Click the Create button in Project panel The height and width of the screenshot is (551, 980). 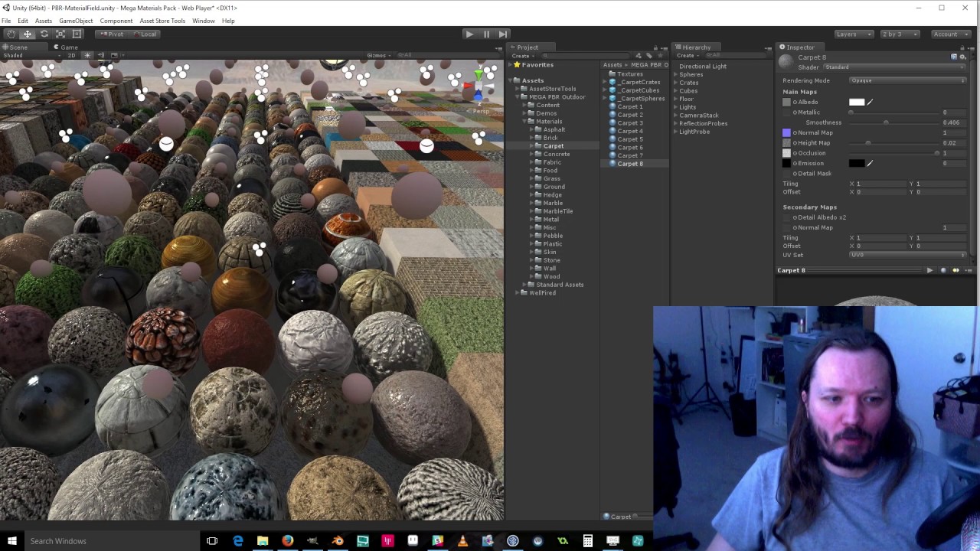pyautogui.click(x=521, y=56)
